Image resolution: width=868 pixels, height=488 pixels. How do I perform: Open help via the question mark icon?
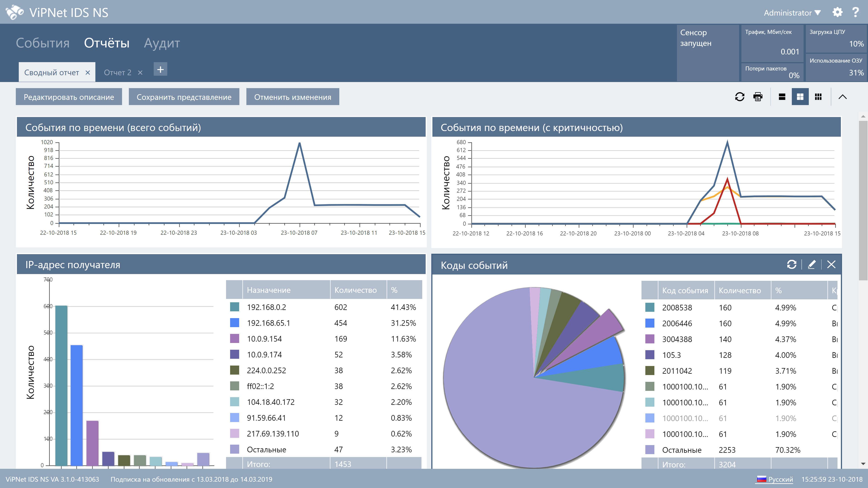pyautogui.click(x=855, y=12)
